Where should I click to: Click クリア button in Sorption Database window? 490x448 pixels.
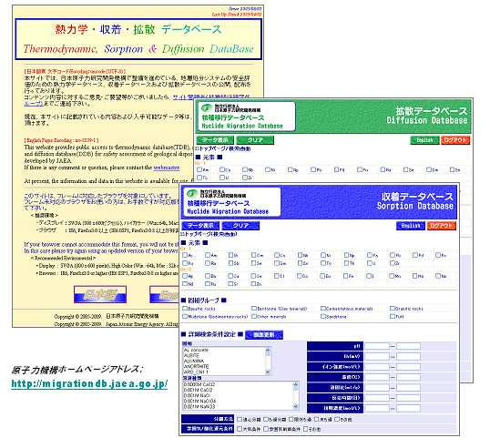pos(240,226)
